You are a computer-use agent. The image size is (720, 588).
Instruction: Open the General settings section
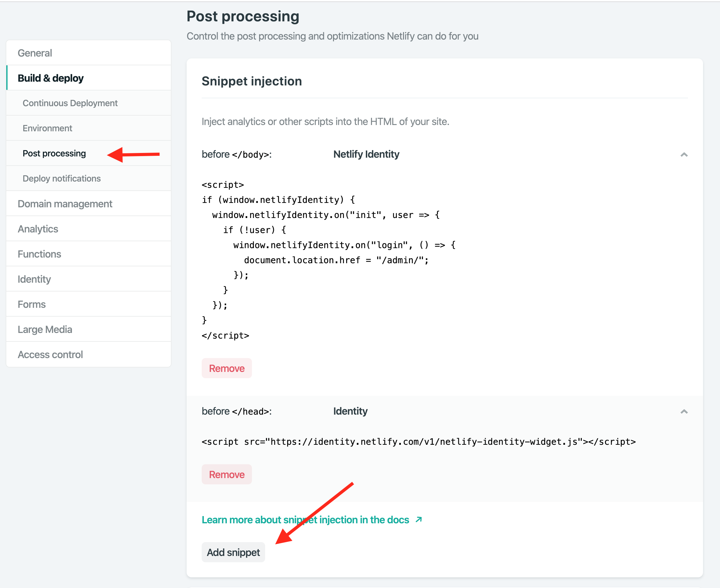coord(88,53)
